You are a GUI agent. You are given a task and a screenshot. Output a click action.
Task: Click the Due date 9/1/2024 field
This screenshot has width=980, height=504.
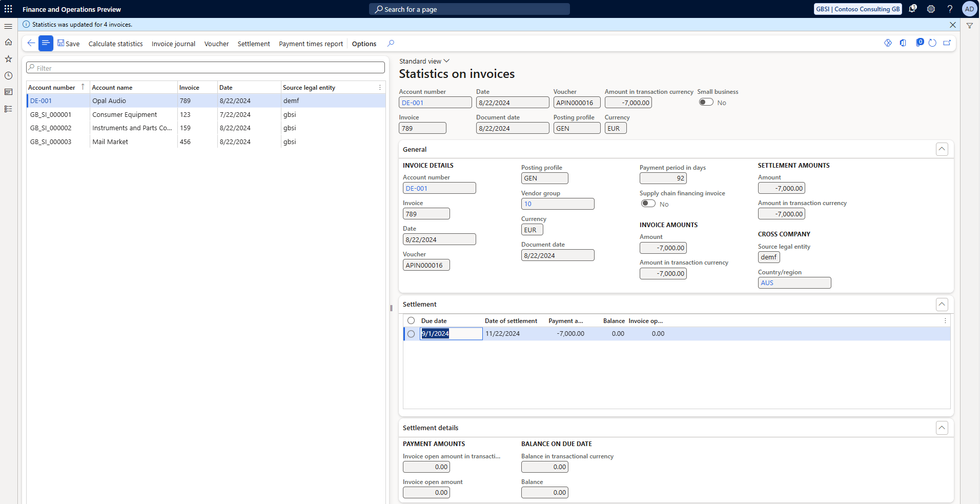coord(451,334)
